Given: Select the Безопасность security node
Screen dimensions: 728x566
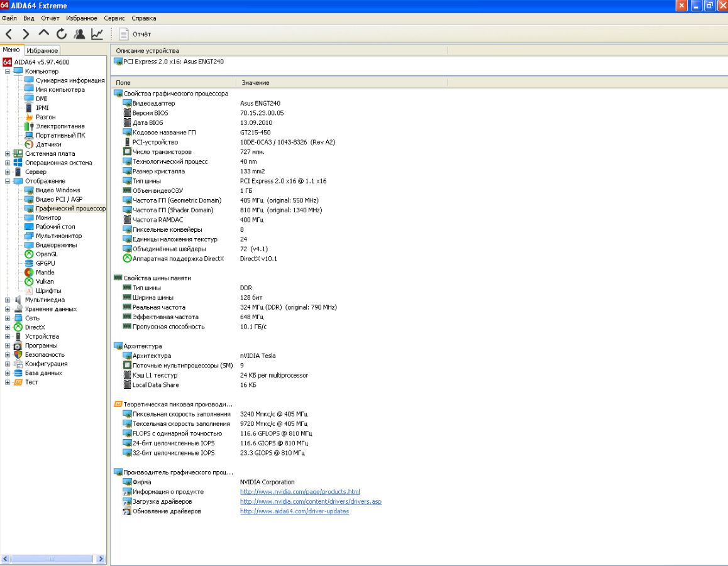Looking at the screenshot, I should click(x=45, y=355).
